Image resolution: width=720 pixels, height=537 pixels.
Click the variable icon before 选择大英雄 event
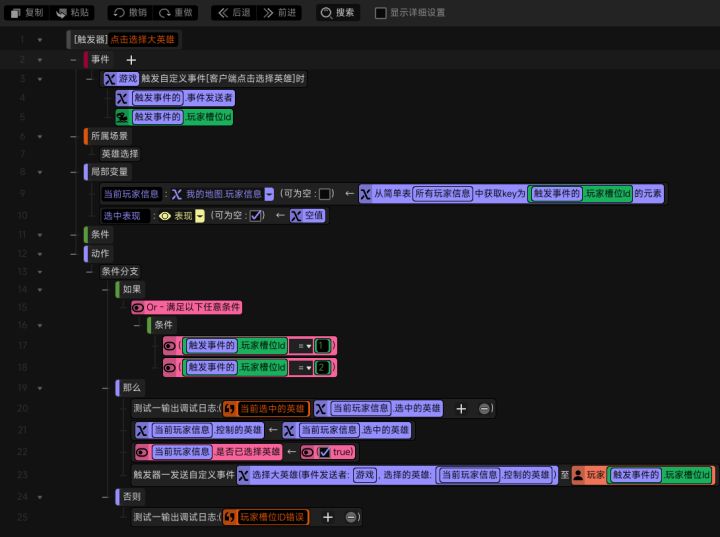click(x=243, y=475)
